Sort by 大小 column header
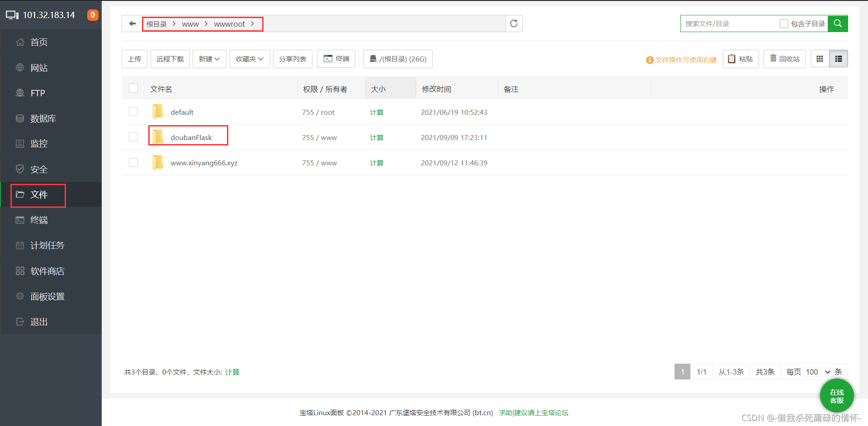 coord(378,89)
